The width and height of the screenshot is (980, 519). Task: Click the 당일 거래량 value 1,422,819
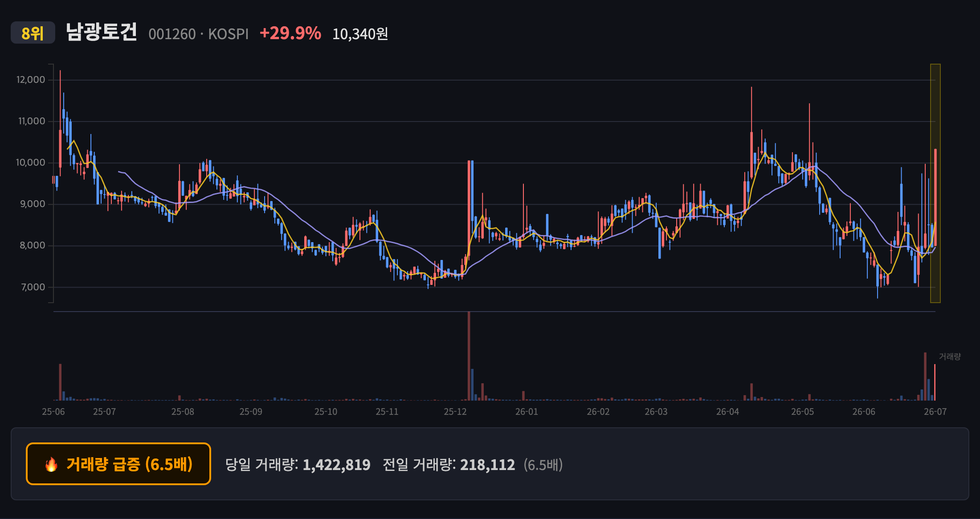337,465
